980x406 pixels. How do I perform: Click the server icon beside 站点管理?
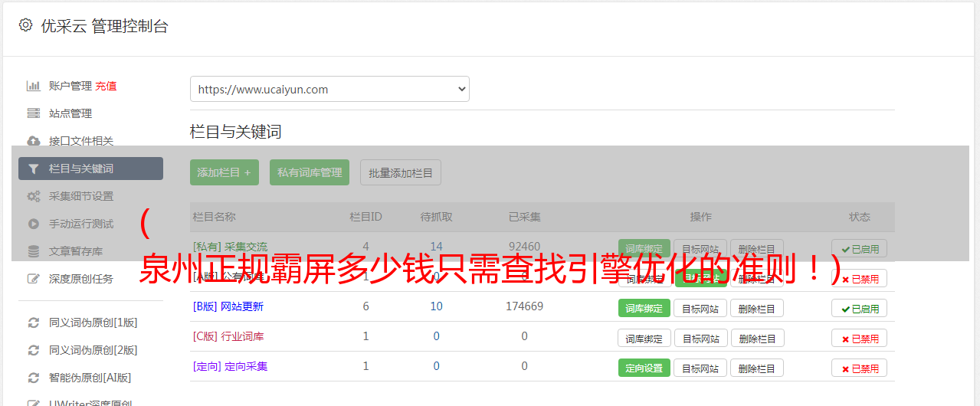[x=33, y=113]
